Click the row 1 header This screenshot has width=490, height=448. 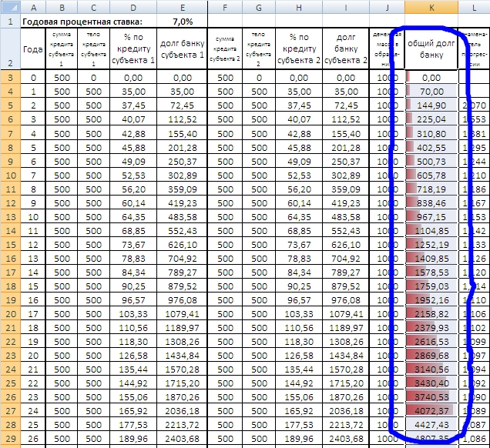click(x=11, y=22)
